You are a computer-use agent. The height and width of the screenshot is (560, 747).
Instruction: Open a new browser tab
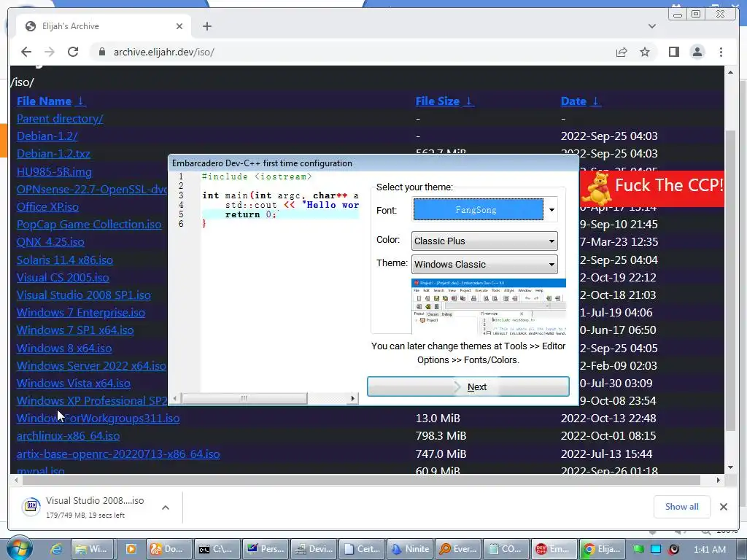tap(206, 26)
